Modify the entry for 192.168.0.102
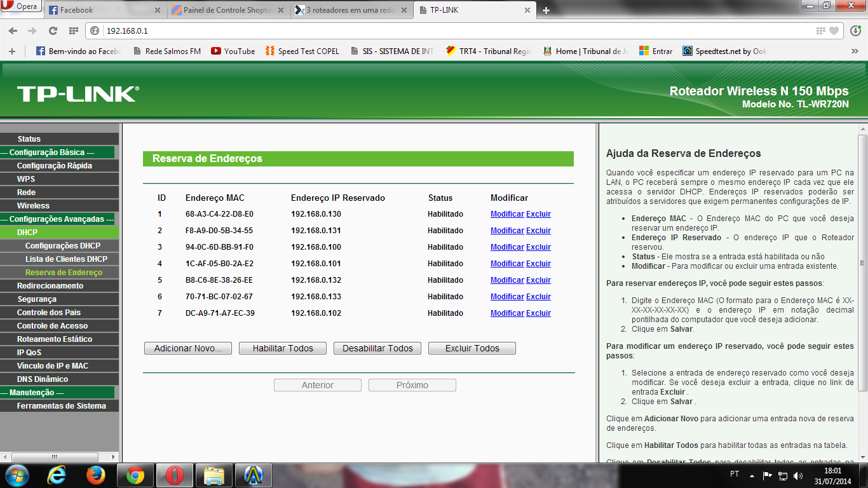 [x=507, y=313]
